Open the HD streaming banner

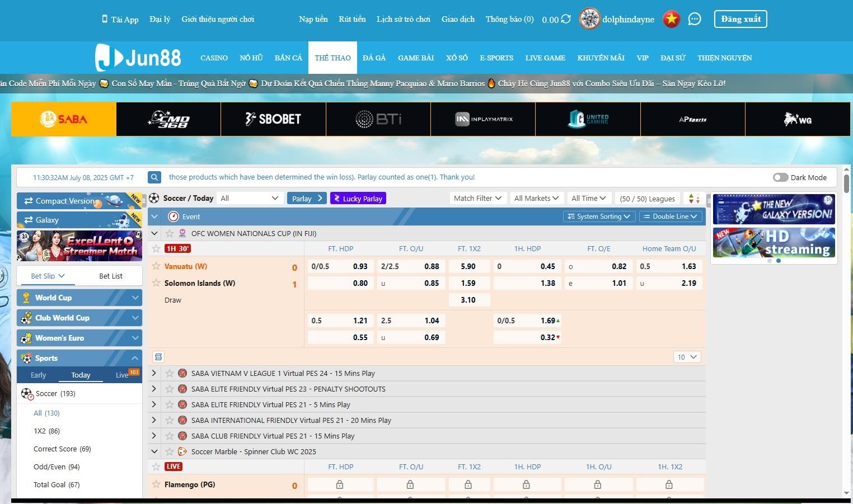[774, 242]
